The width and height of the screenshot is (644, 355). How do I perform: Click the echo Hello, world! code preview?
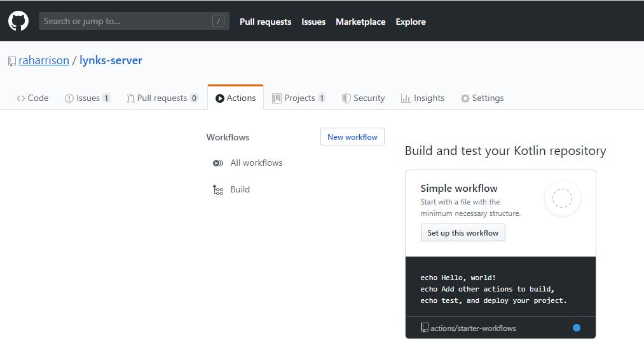click(x=458, y=278)
